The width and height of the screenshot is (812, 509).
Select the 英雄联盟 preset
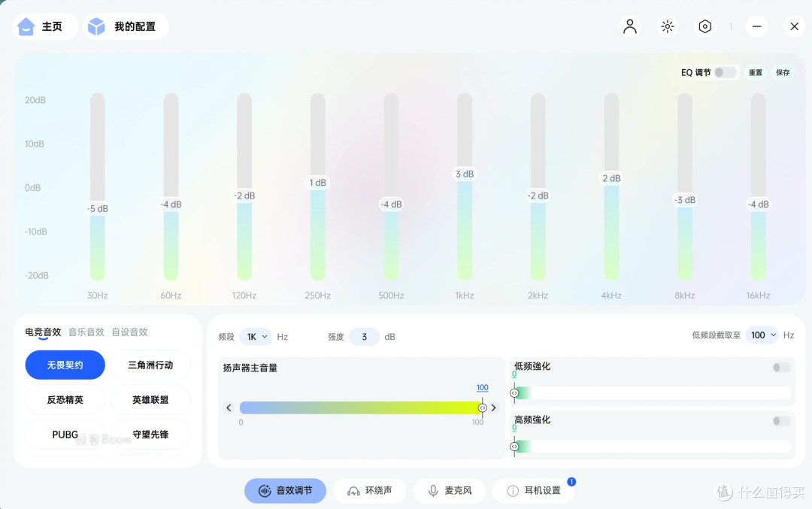[x=150, y=400]
